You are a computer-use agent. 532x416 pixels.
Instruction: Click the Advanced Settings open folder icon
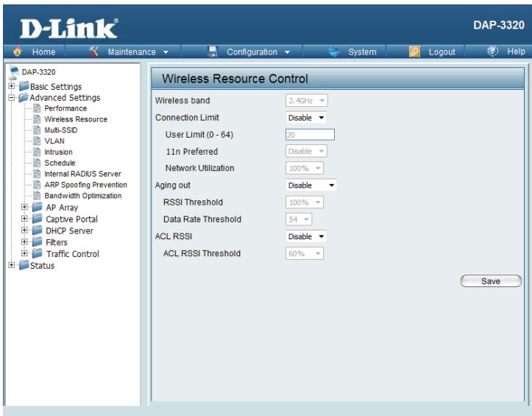click(24, 97)
